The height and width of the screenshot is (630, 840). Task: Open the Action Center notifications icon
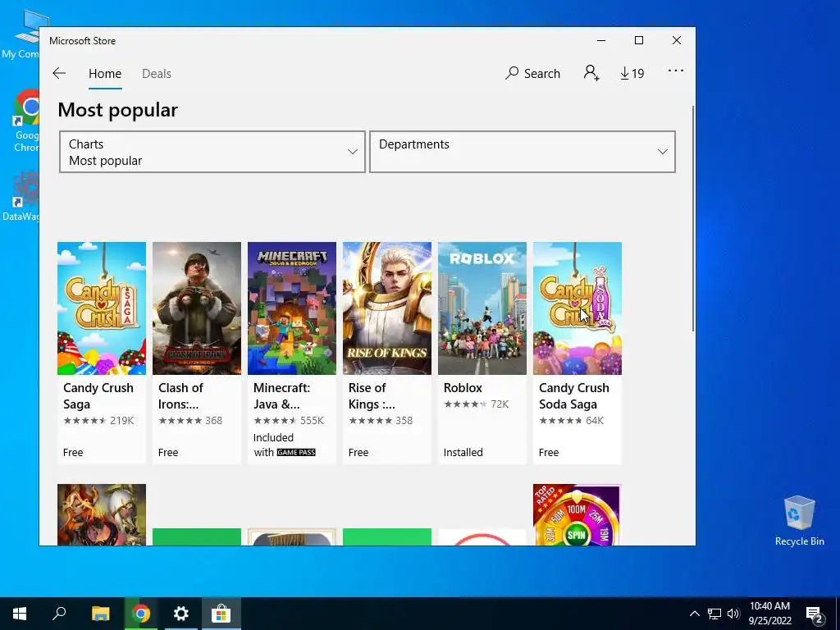click(x=815, y=614)
